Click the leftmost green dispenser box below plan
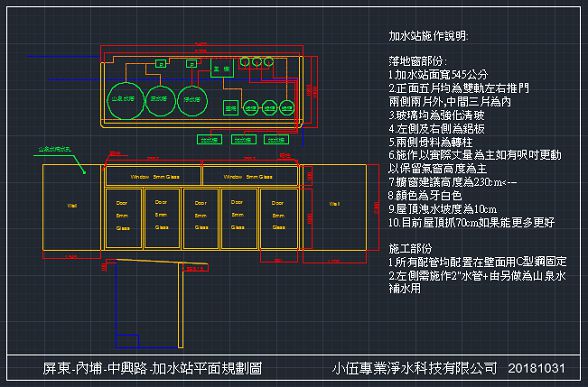588x387 pixels. click(209, 140)
